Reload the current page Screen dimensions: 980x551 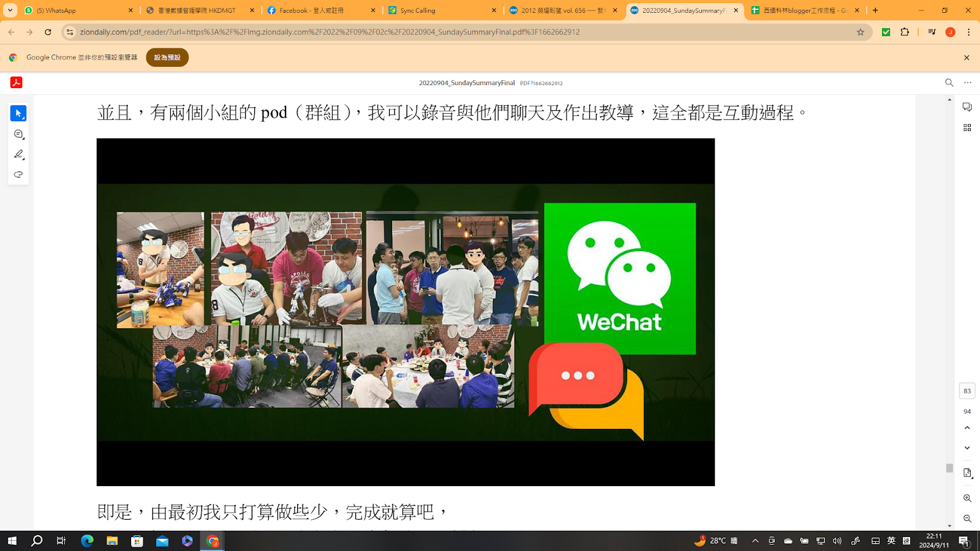pos(48,32)
